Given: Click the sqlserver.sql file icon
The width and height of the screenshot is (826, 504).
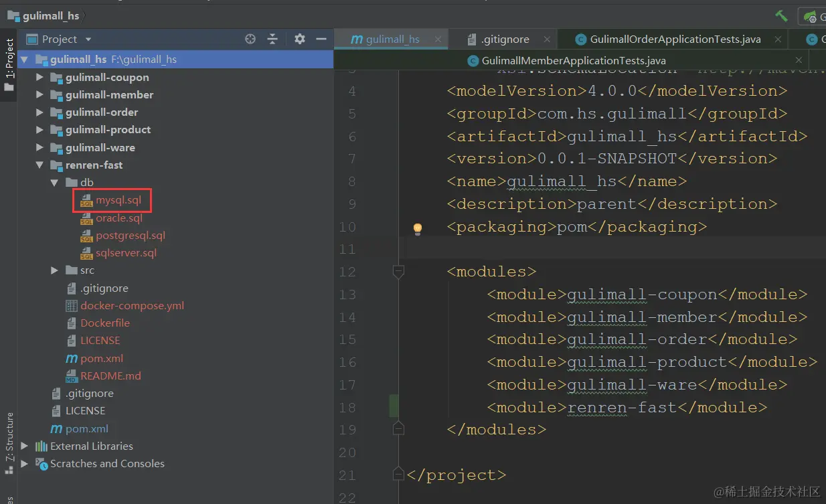Looking at the screenshot, I should pos(86,253).
